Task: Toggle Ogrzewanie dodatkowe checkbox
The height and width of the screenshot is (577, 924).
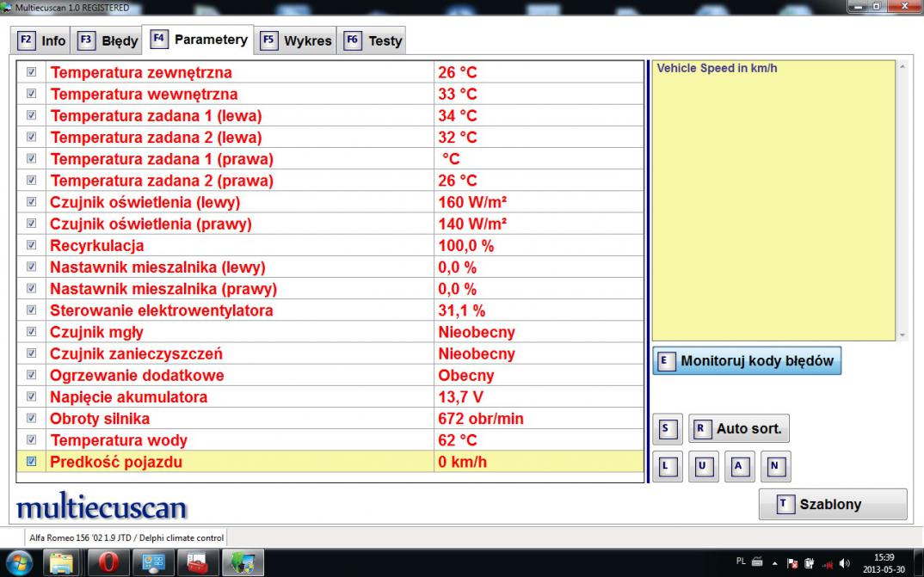Action: [x=31, y=375]
